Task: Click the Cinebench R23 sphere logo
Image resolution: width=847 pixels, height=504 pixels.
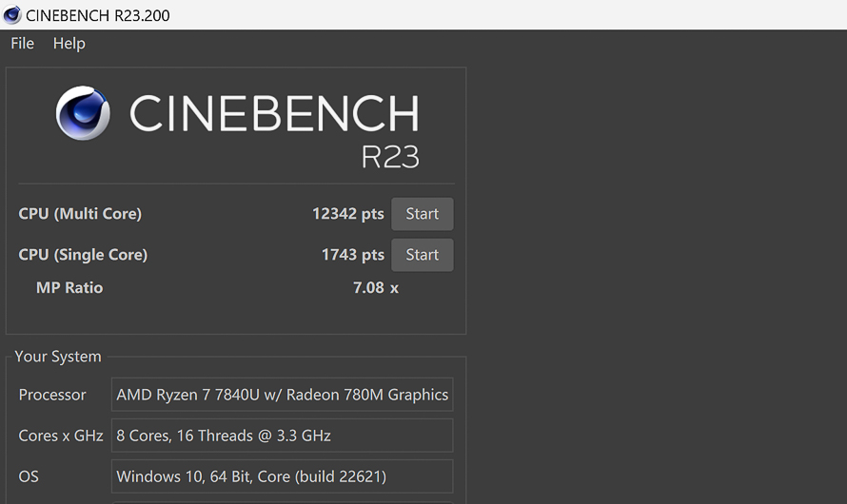Action: [83, 113]
